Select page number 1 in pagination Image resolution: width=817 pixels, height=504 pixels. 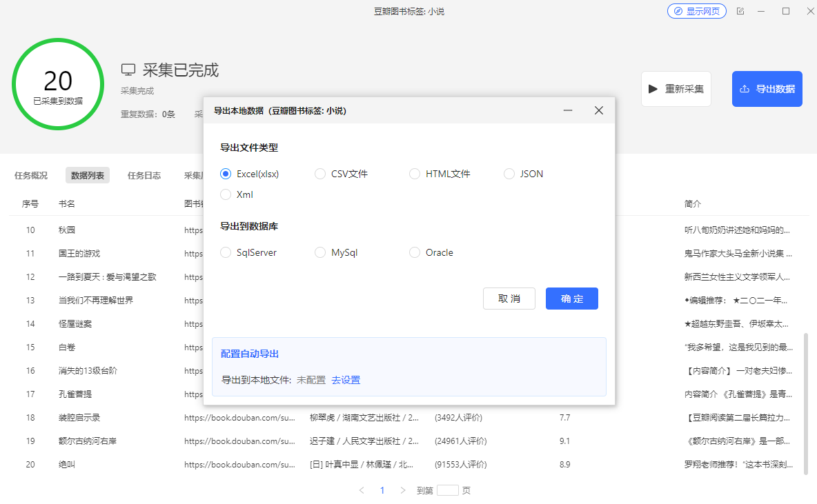click(x=382, y=490)
